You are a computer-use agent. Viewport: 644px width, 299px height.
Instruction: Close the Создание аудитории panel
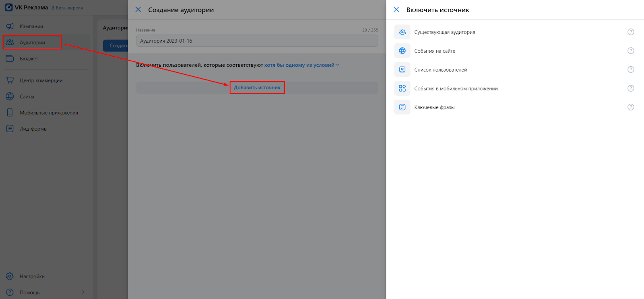[x=138, y=9]
